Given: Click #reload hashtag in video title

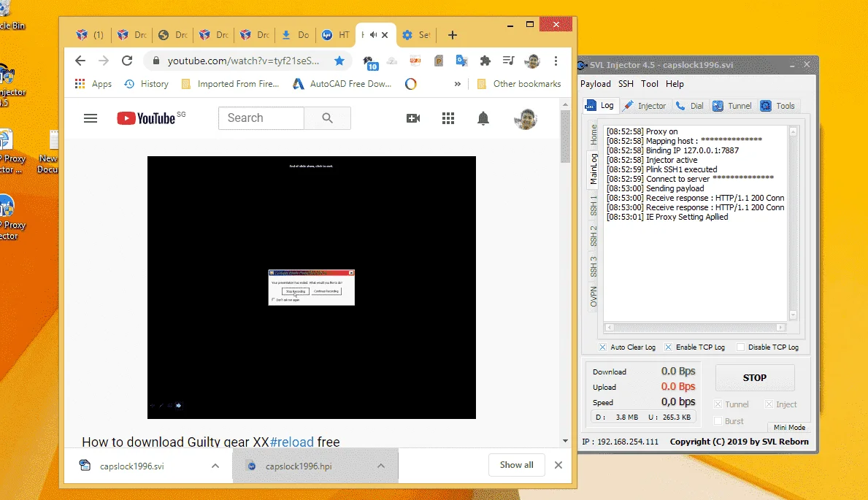Looking at the screenshot, I should (292, 442).
